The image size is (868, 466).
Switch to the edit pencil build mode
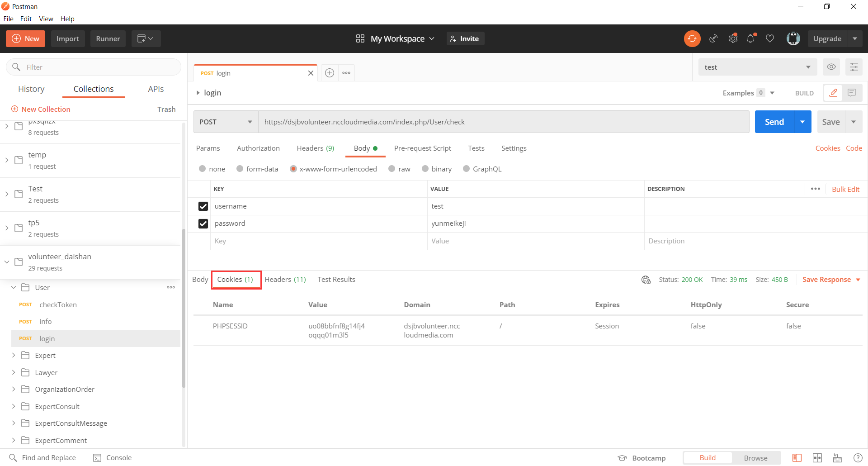pyautogui.click(x=833, y=93)
